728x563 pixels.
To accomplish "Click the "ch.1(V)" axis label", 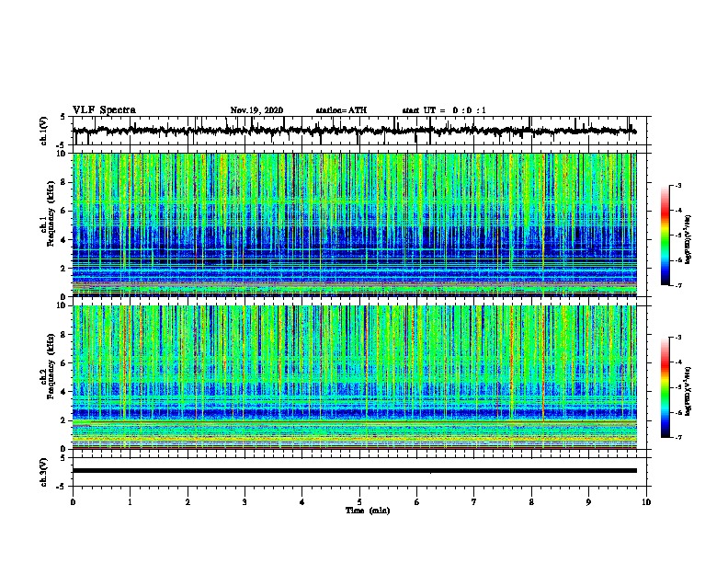I will [44, 131].
